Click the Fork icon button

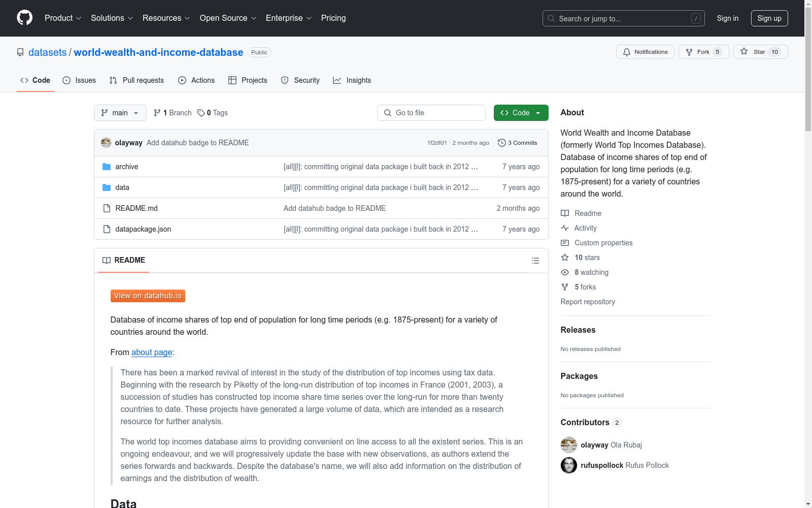[x=689, y=52]
